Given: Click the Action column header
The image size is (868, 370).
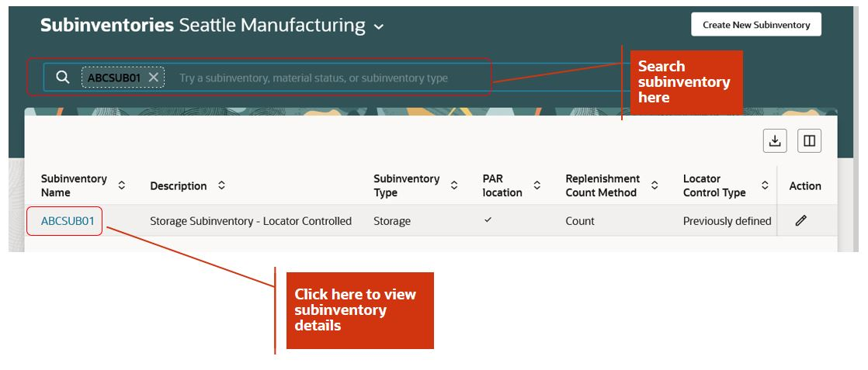Looking at the screenshot, I should [805, 185].
